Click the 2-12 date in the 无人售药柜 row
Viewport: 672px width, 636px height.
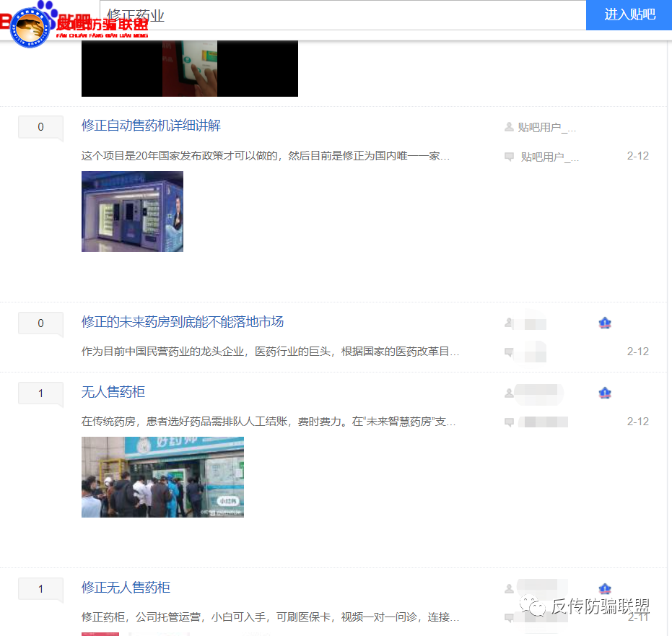(x=638, y=422)
